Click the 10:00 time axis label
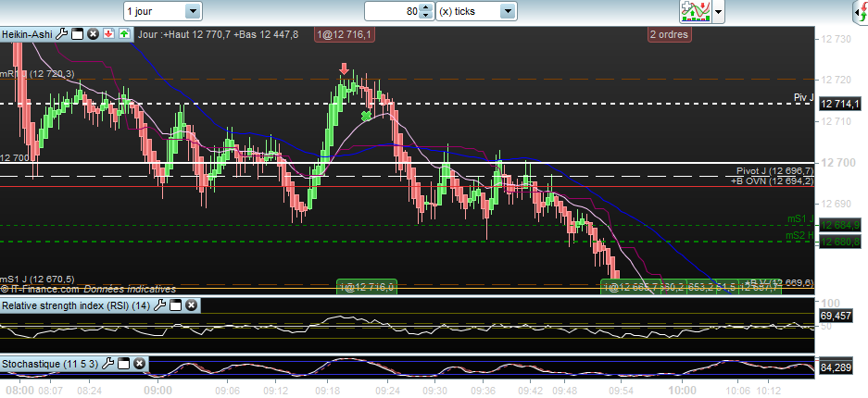 click(x=682, y=389)
